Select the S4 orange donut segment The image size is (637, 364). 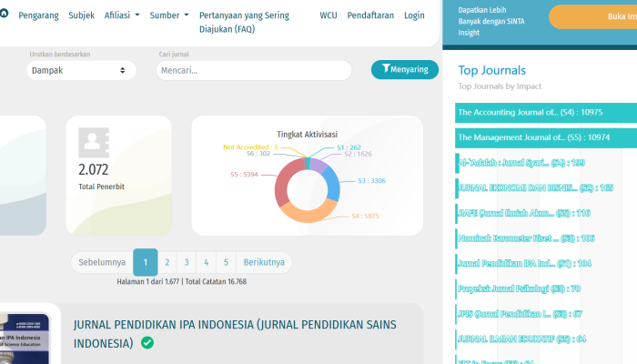click(x=308, y=212)
